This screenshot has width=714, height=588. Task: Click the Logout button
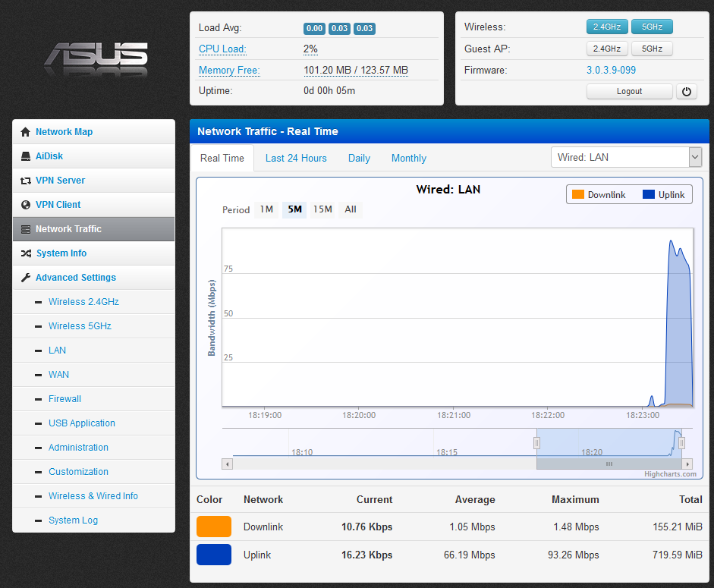pyautogui.click(x=629, y=92)
